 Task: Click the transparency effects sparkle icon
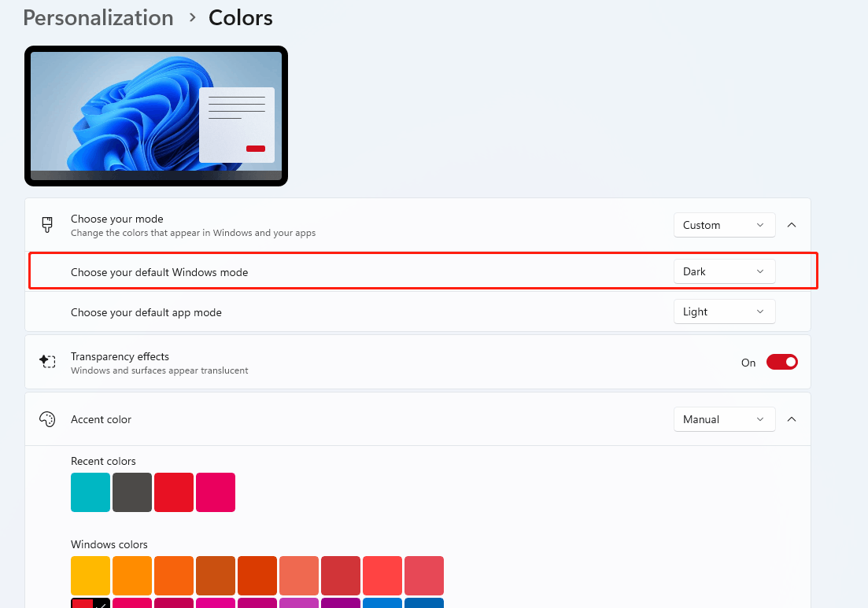coord(47,361)
